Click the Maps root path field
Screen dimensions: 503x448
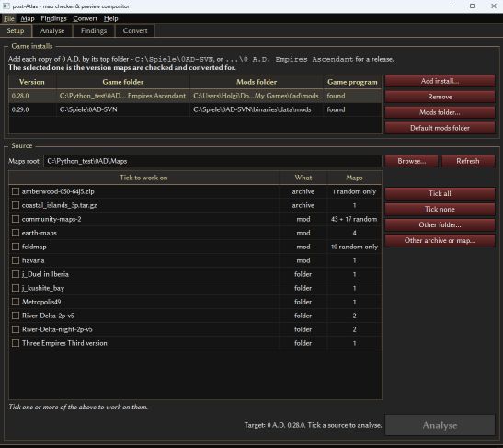(x=212, y=161)
